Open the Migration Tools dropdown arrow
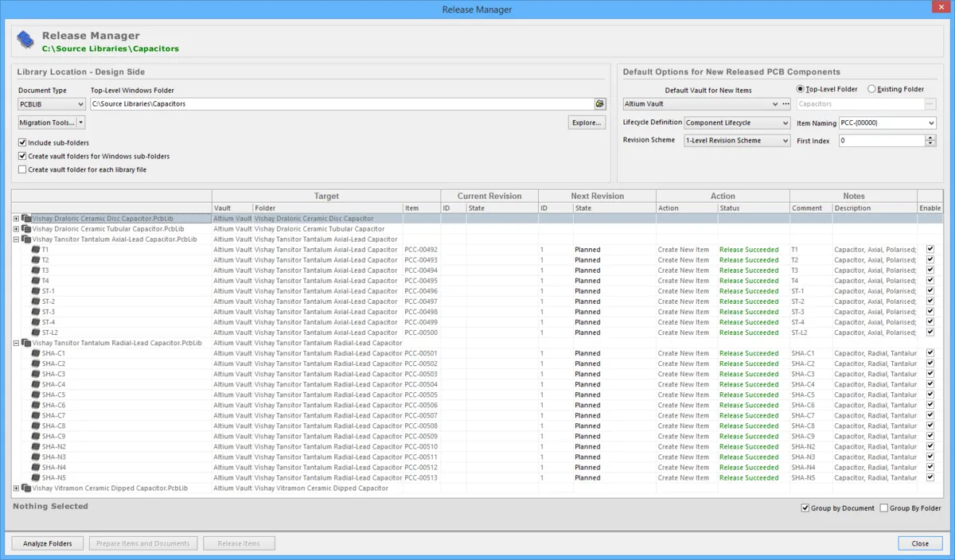Viewport: 955px width, 560px height. click(x=81, y=122)
